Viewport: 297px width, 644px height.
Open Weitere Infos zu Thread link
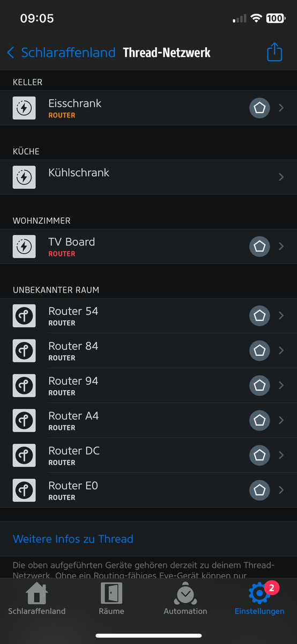pyautogui.click(x=73, y=539)
